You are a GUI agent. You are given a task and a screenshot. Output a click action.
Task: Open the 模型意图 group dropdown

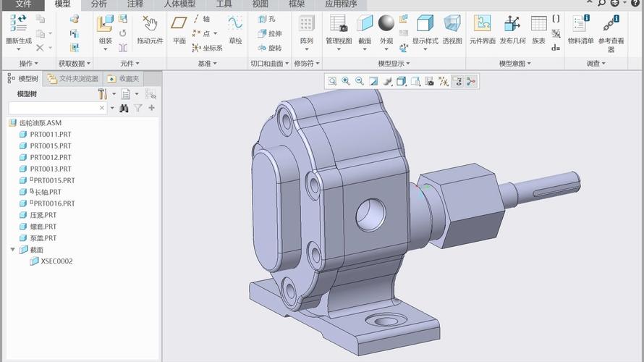515,64
